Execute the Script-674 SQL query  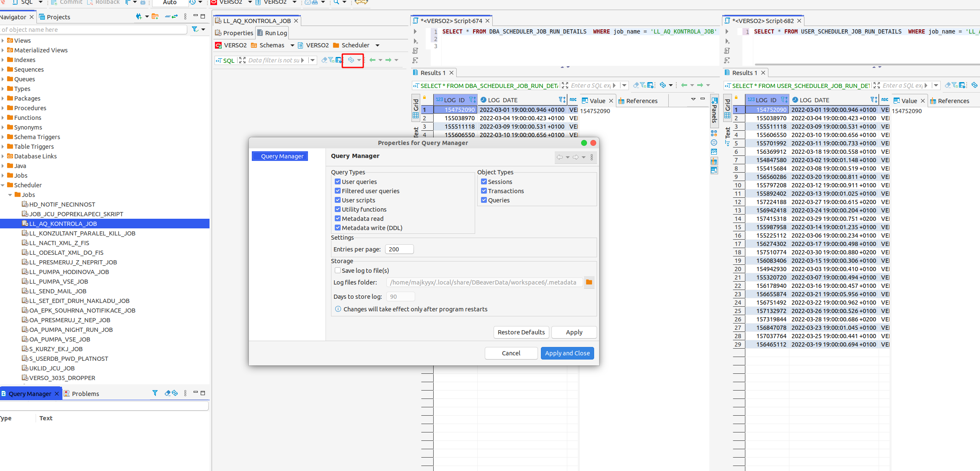[x=415, y=31]
